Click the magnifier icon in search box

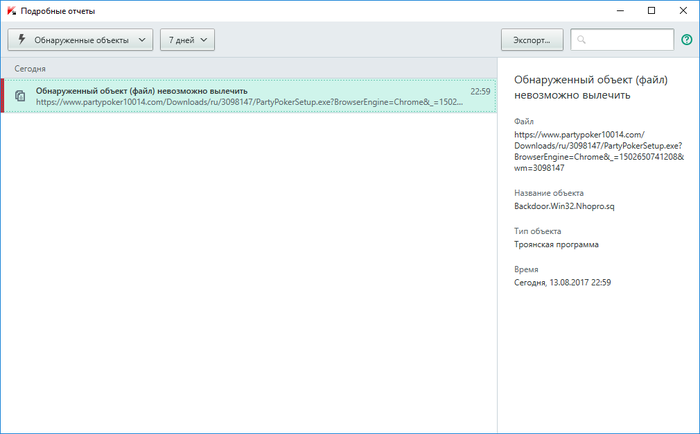[581, 40]
